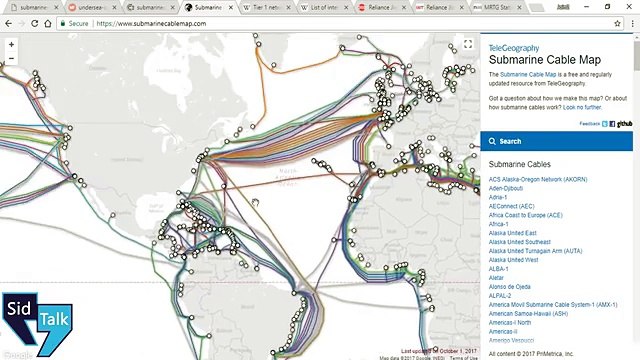Select Americas-II cable

tap(503, 331)
